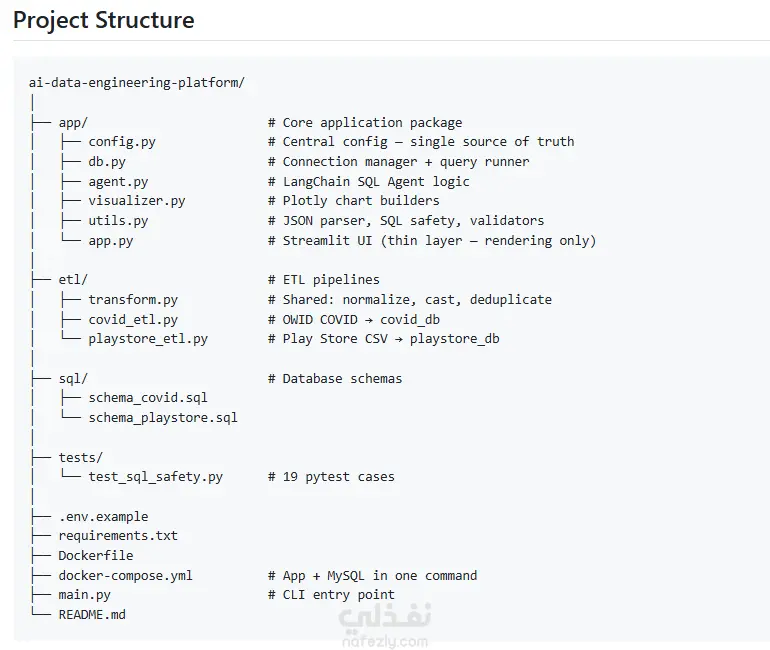The width and height of the screenshot is (770, 650).
Task: Click the README.md entry
Action: click(x=92, y=615)
